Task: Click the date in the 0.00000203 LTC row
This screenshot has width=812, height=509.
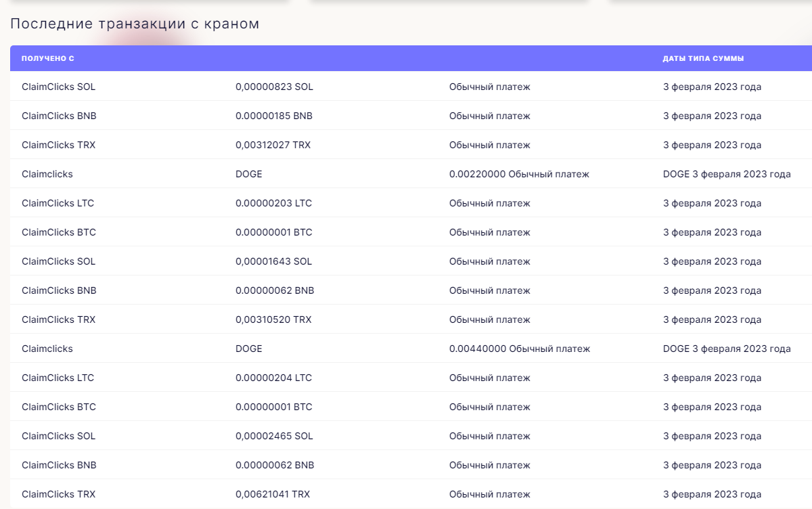Action: [712, 203]
